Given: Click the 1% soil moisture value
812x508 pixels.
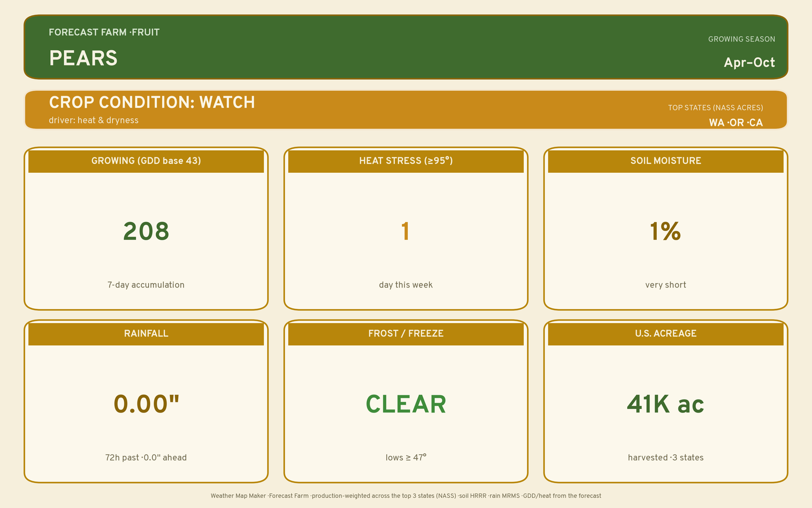Looking at the screenshot, I should coord(665,232).
